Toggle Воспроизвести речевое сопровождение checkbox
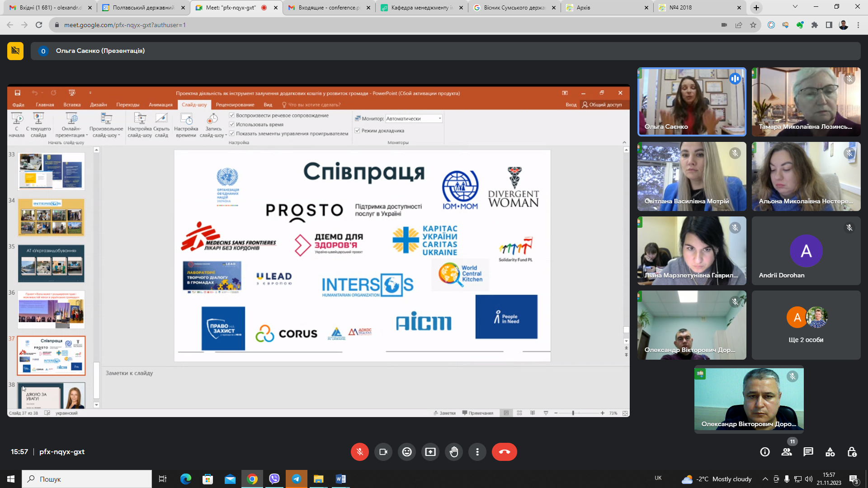868x488 pixels. pyautogui.click(x=232, y=116)
